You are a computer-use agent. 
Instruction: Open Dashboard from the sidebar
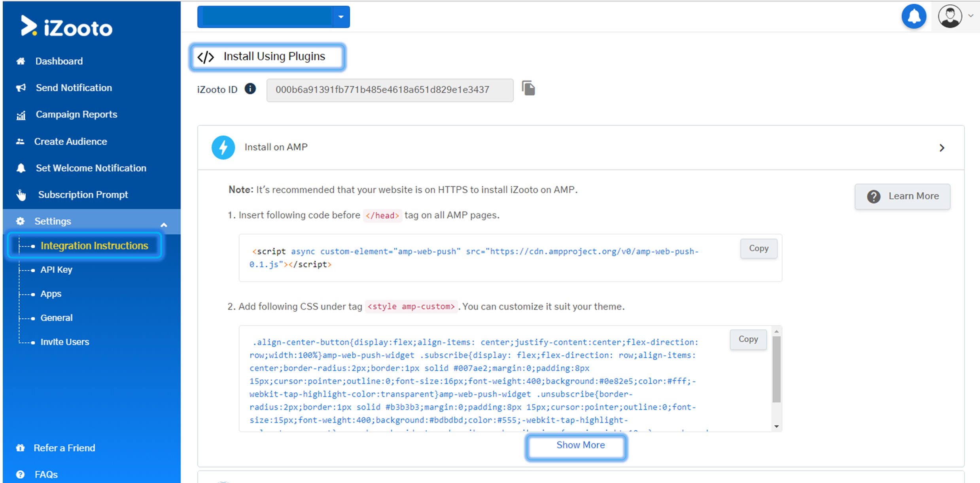(59, 61)
